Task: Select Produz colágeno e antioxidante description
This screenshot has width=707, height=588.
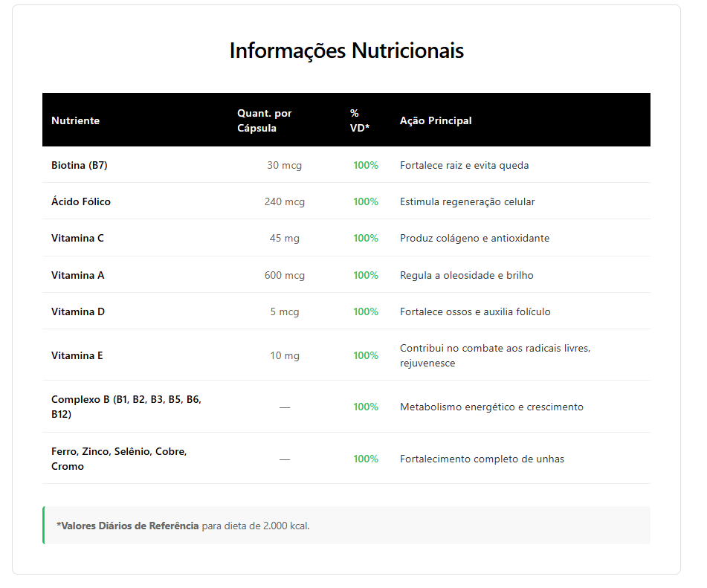Action: [x=474, y=238]
